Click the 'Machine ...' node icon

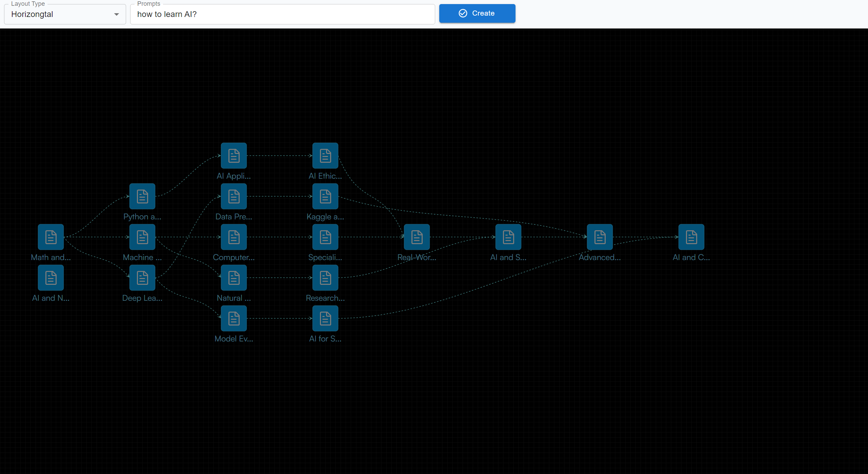tap(142, 237)
